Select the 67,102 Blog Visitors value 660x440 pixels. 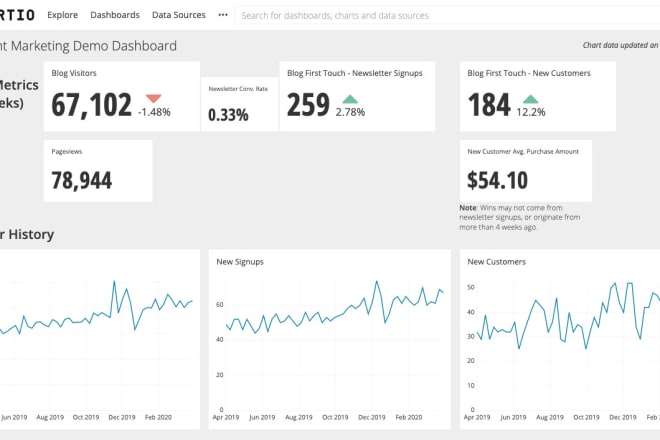coord(91,105)
